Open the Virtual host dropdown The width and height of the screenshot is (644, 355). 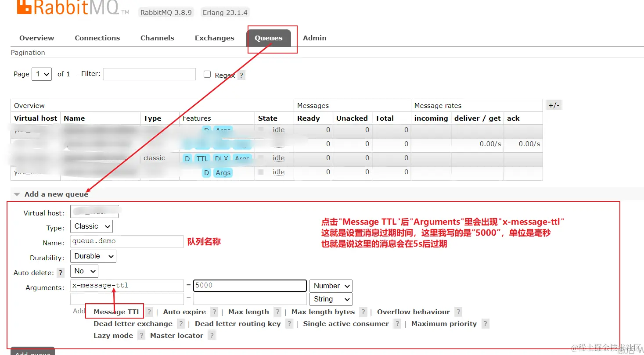tap(94, 212)
